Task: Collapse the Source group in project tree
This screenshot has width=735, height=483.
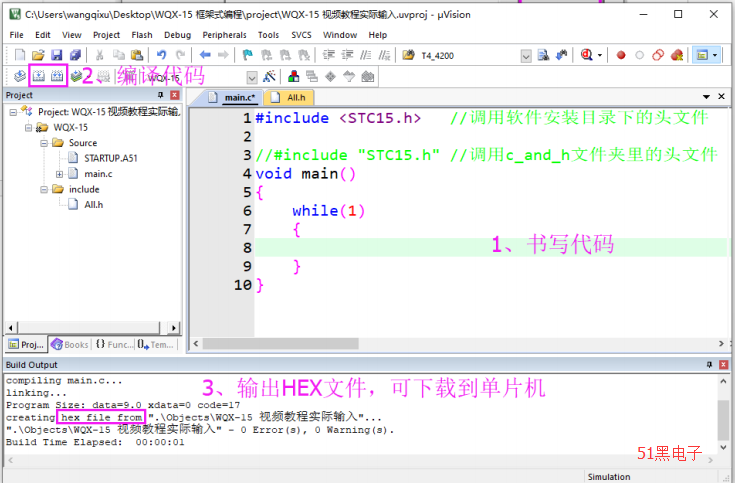Action: [44, 143]
